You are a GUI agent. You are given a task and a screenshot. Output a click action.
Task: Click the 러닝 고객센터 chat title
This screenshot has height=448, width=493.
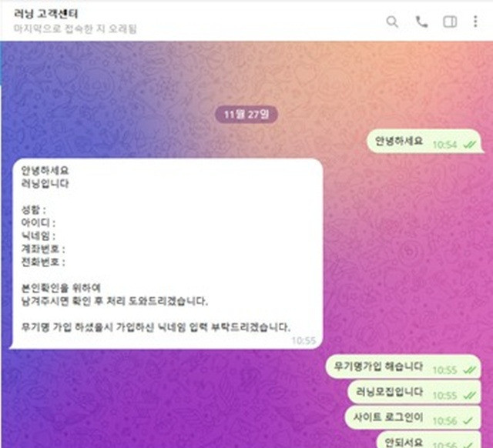tap(46, 14)
